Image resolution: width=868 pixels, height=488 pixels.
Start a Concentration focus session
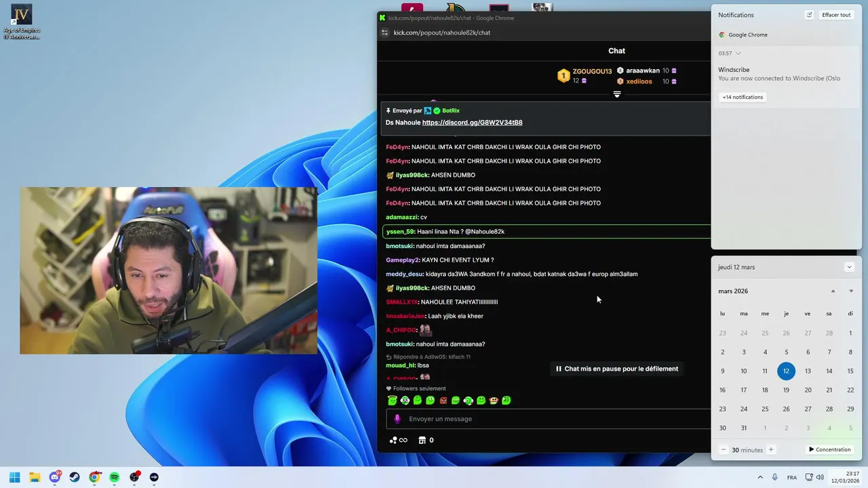829,449
